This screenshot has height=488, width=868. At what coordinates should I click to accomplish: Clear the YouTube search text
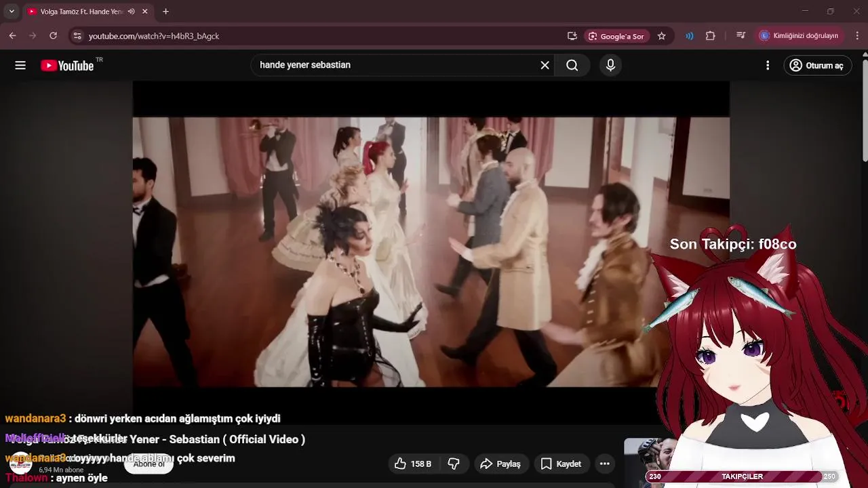point(545,65)
